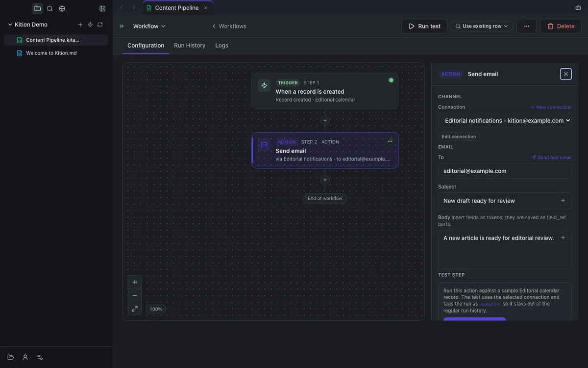Open the search icon in sidebar header

click(49, 8)
